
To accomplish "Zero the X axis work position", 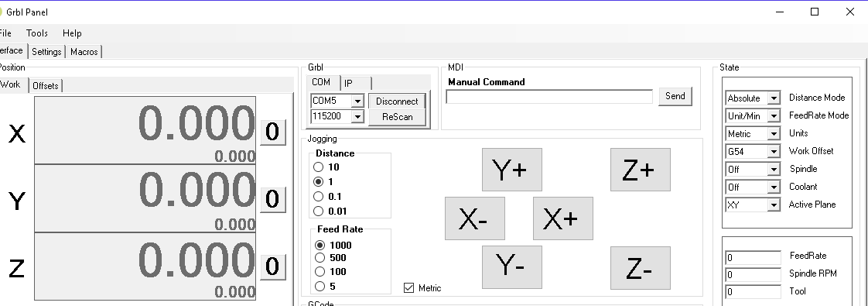I will (273, 132).
